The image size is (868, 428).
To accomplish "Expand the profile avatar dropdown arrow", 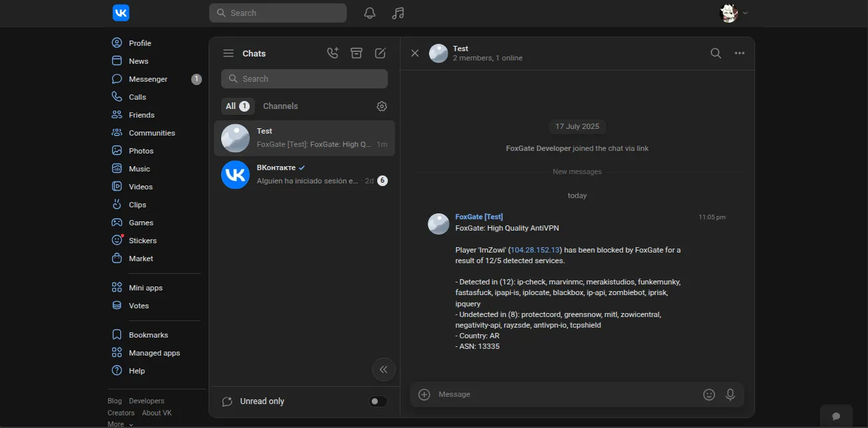I will click(745, 13).
